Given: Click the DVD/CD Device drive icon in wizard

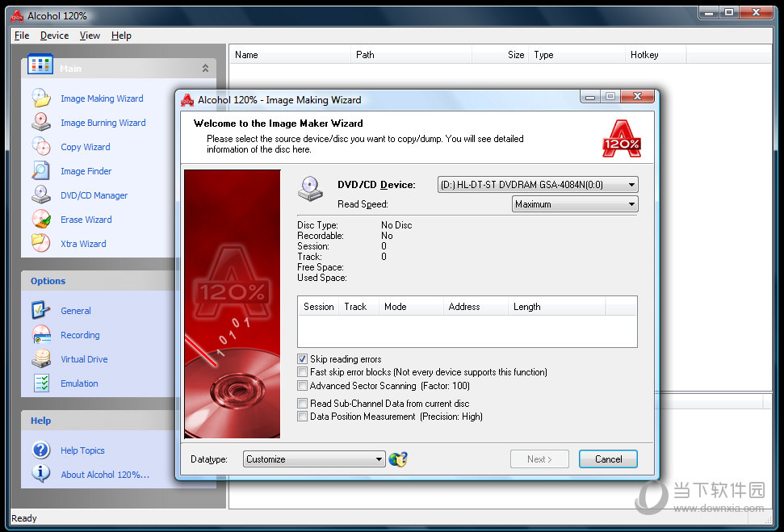Looking at the screenshot, I should pyautogui.click(x=310, y=188).
